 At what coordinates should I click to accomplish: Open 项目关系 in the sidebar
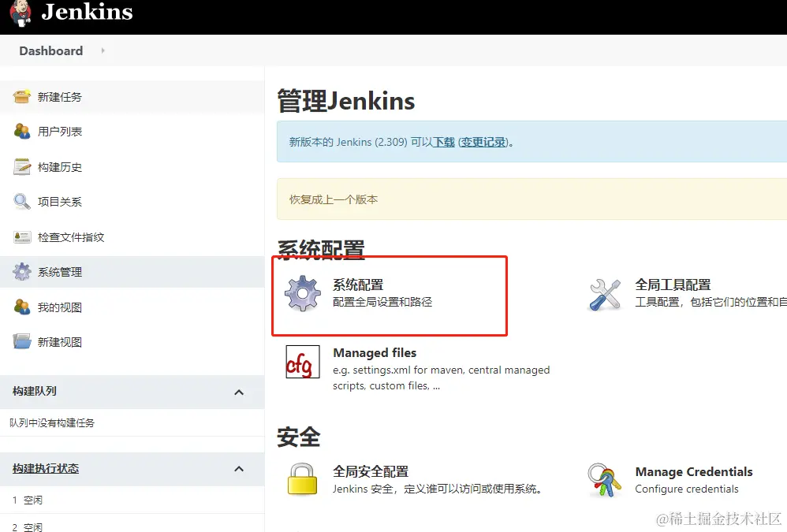point(60,202)
